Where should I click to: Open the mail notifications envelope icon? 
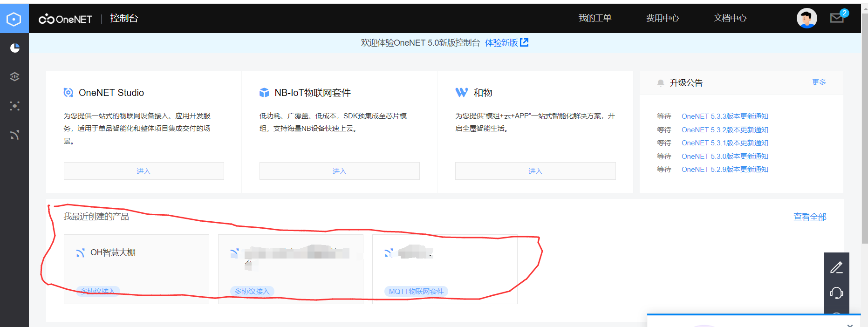(x=837, y=18)
